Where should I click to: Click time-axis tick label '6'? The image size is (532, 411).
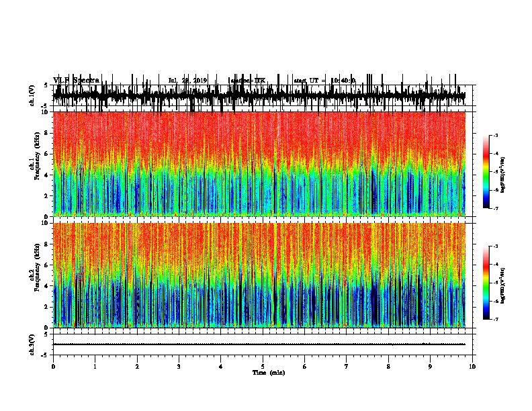pyautogui.click(x=305, y=367)
